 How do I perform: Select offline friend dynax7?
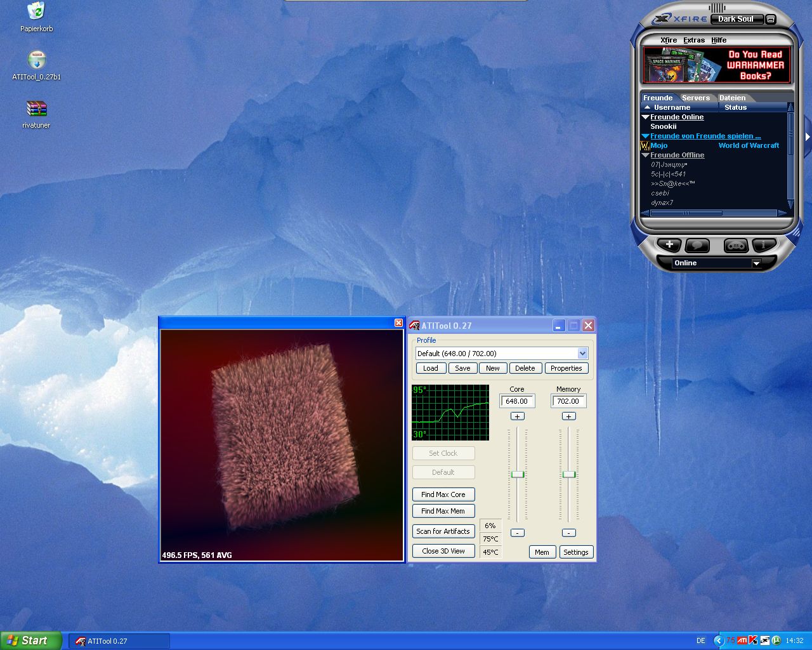pos(662,203)
